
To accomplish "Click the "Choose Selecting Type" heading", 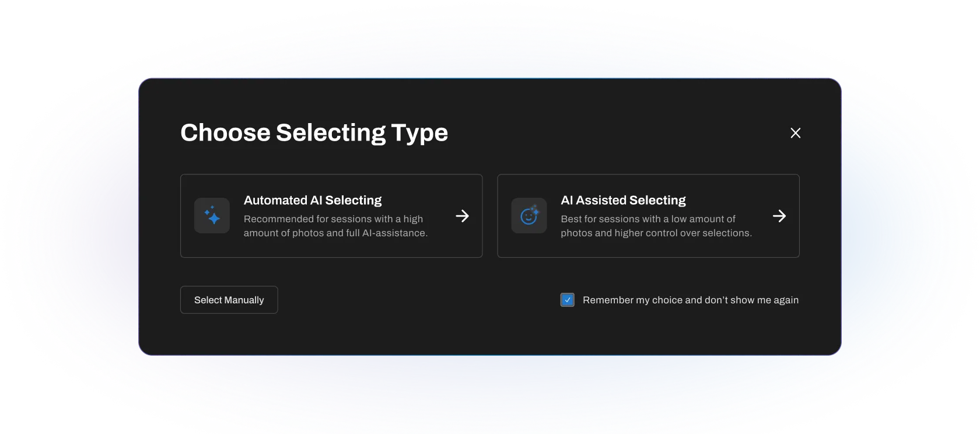I will click(314, 133).
